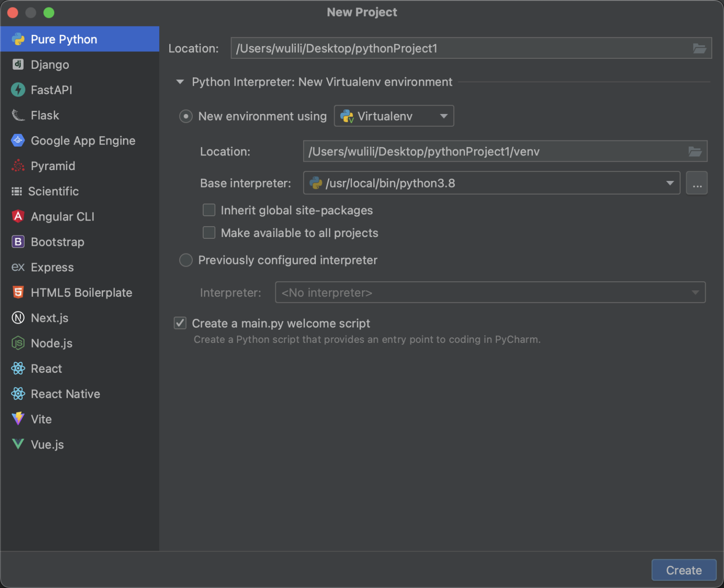Uncheck Create a main.py welcome script

click(x=180, y=323)
